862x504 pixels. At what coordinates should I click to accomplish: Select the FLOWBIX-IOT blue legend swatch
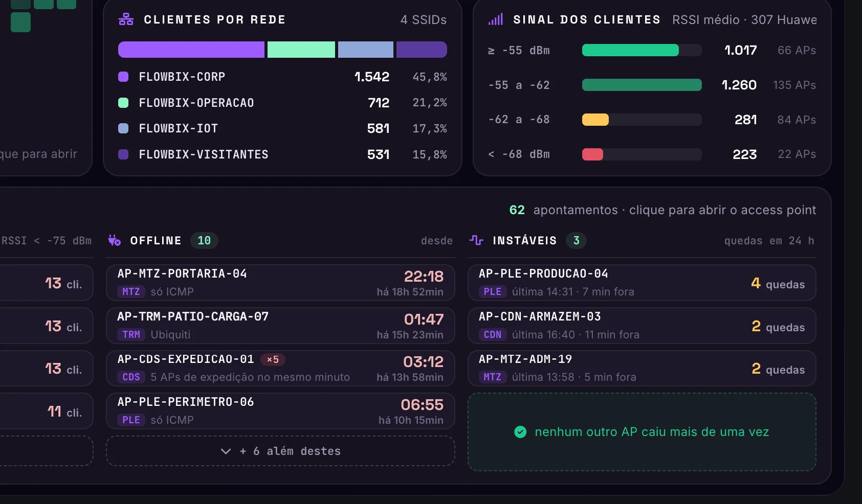point(123,128)
